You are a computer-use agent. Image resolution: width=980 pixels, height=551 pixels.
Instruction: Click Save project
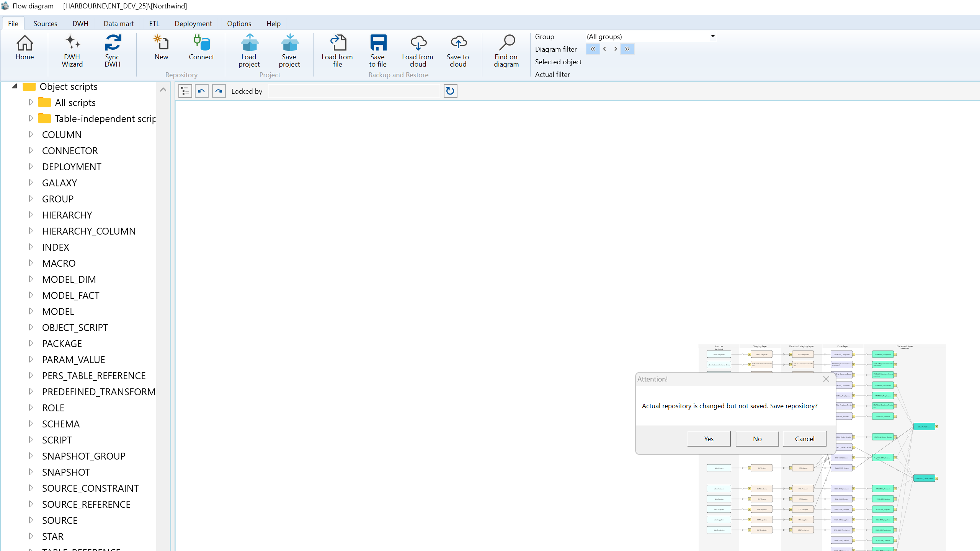tap(289, 51)
